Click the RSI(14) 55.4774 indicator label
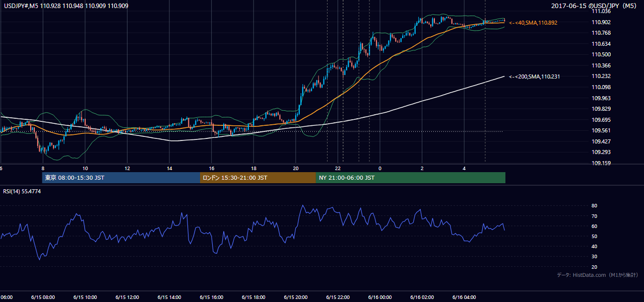The width and height of the screenshot is (644, 302). (x=22, y=191)
